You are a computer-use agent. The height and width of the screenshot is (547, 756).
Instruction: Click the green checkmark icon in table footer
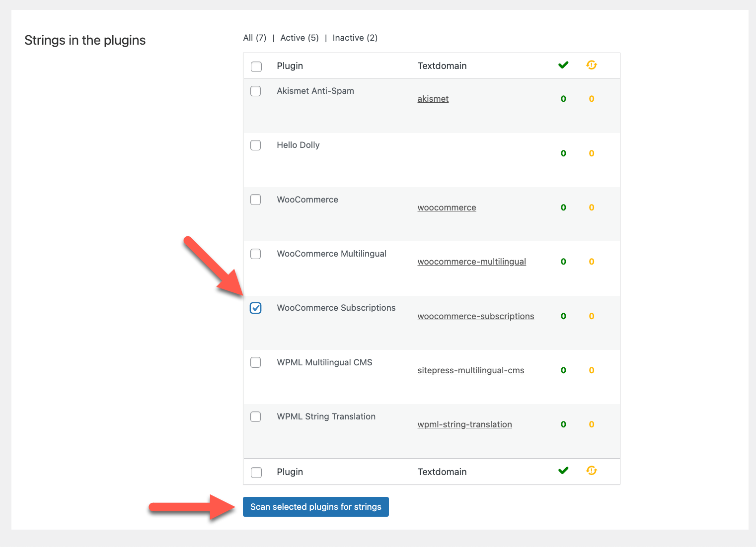(x=563, y=471)
